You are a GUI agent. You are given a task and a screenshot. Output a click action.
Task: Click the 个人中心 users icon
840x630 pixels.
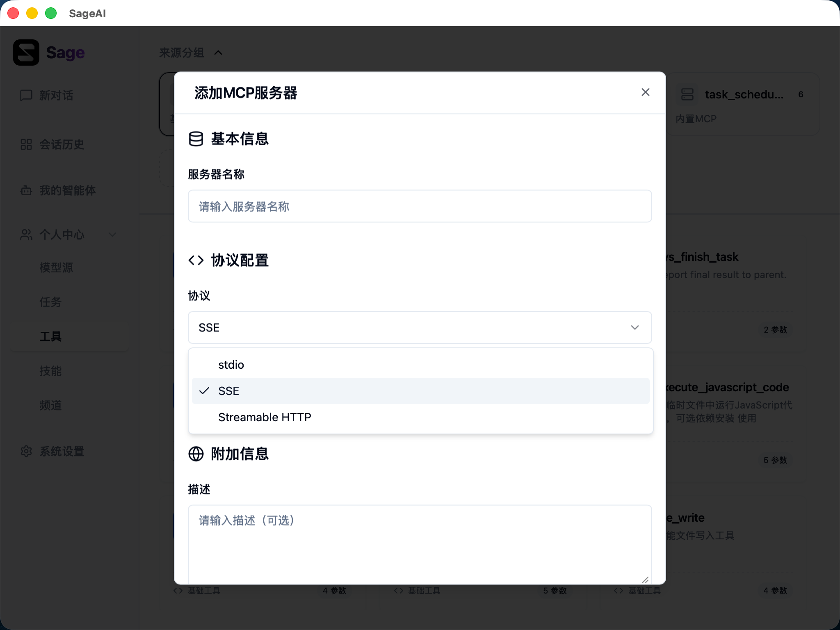click(26, 235)
